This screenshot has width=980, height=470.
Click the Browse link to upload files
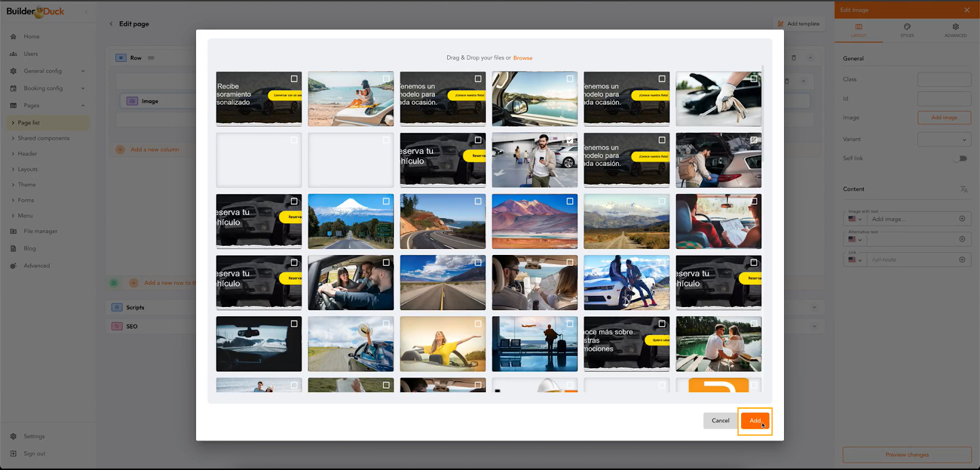[522, 58]
